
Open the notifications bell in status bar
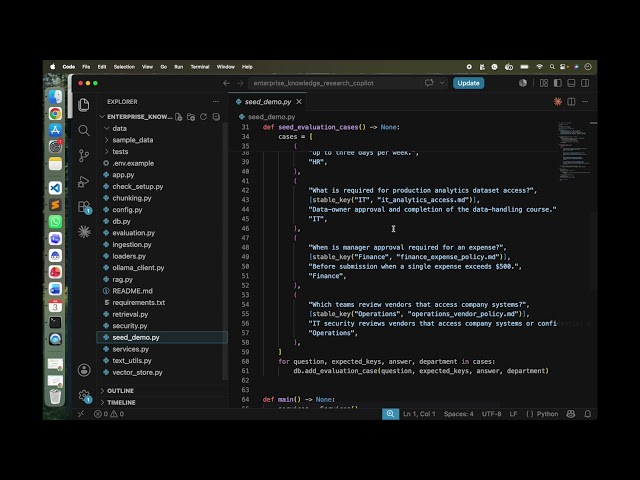pyautogui.click(x=588, y=414)
